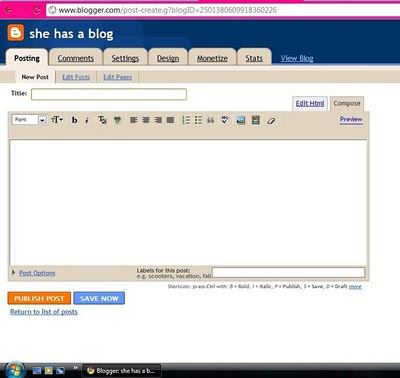400x378 pixels.
Task: Click Switch between windows quick launch icon
Action: [x=60, y=370]
